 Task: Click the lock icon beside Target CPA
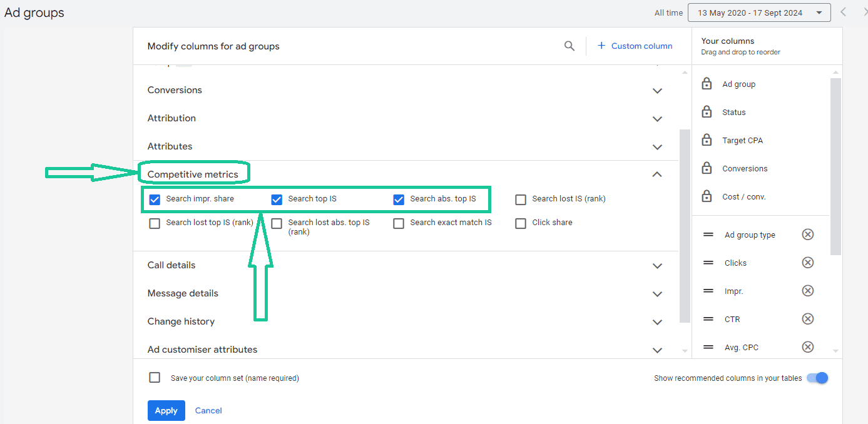pos(707,140)
